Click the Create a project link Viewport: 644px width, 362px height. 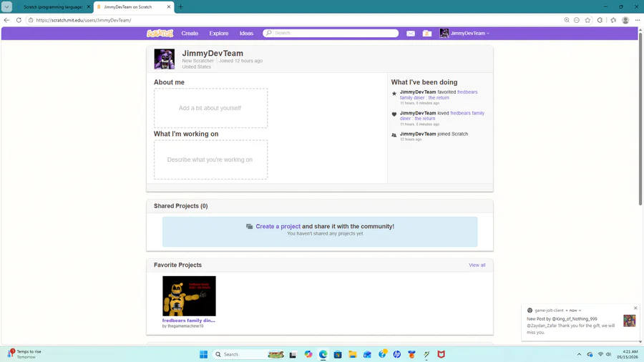pos(278,226)
